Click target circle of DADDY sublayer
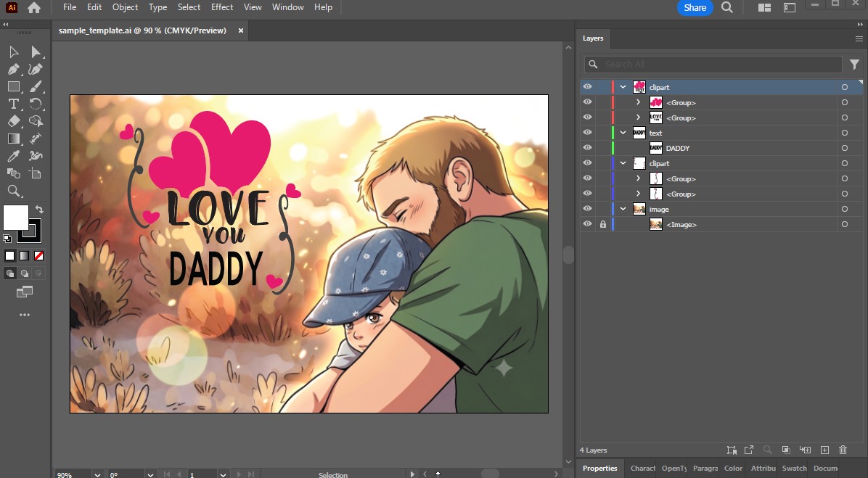This screenshot has height=478, width=868. [x=844, y=148]
